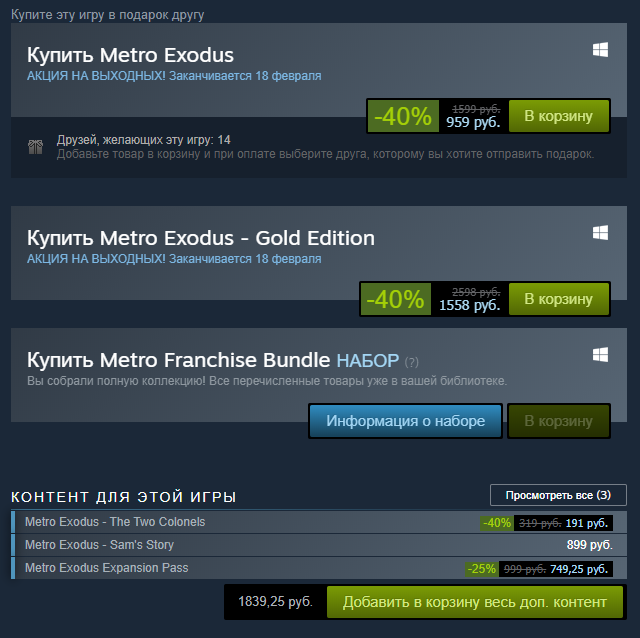This screenshot has height=638, width=640.
Task: Click Windows icon on Metro Exodus purchase block
Action: 601,50
